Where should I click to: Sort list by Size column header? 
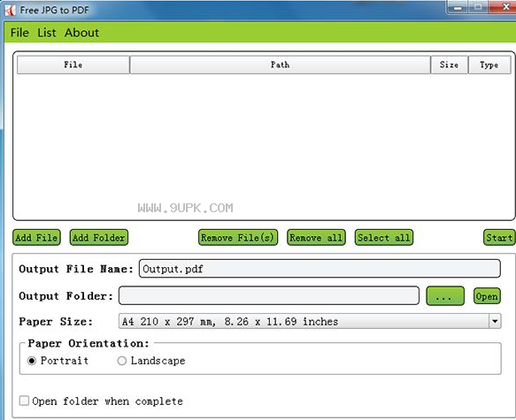click(x=450, y=65)
